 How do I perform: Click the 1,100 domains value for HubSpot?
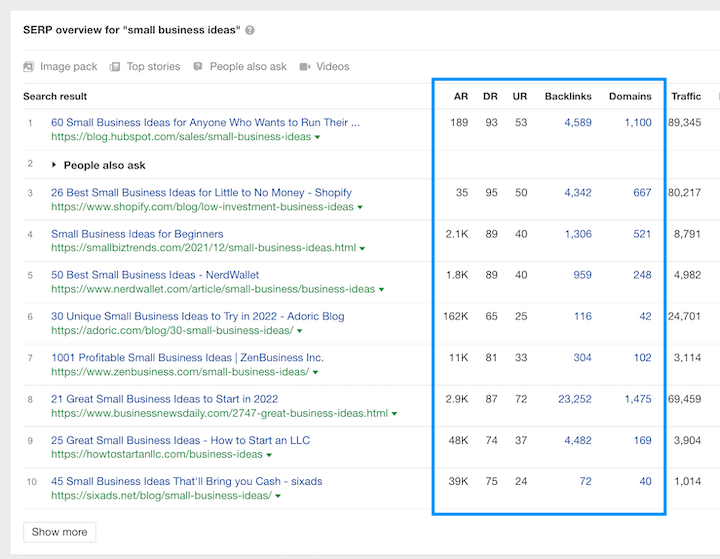point(637,123)
